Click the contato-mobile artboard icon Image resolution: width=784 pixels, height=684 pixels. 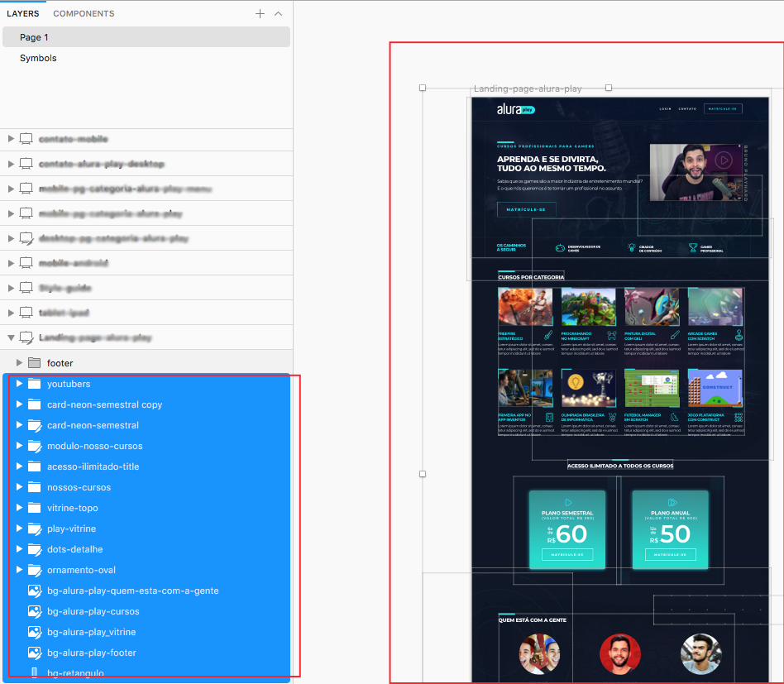point(26,139)
